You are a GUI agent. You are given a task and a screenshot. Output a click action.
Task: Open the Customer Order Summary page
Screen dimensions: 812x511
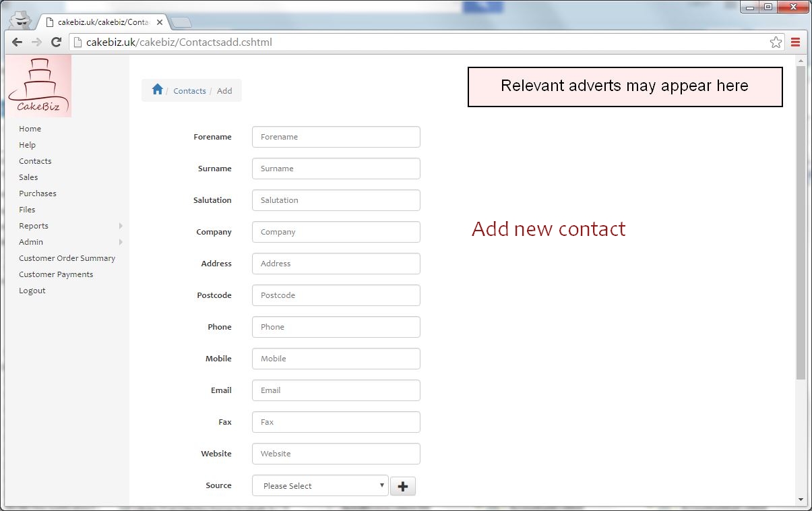67,258
